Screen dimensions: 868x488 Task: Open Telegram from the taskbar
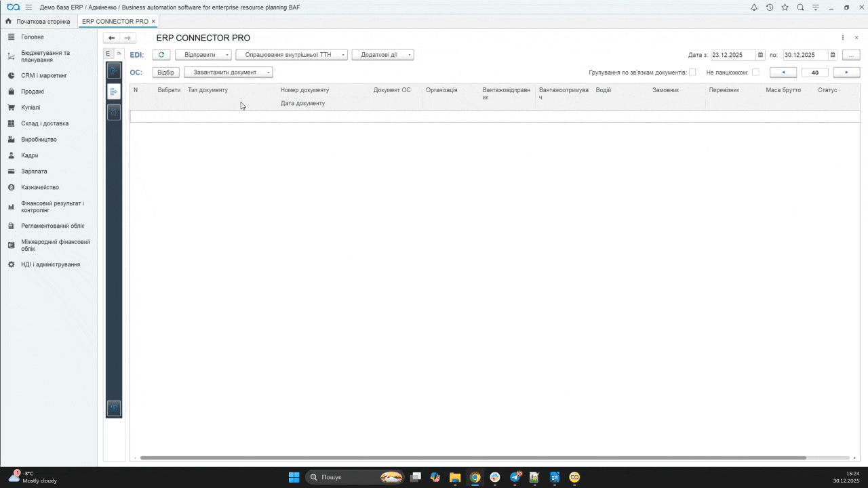[x=515, y=477]
